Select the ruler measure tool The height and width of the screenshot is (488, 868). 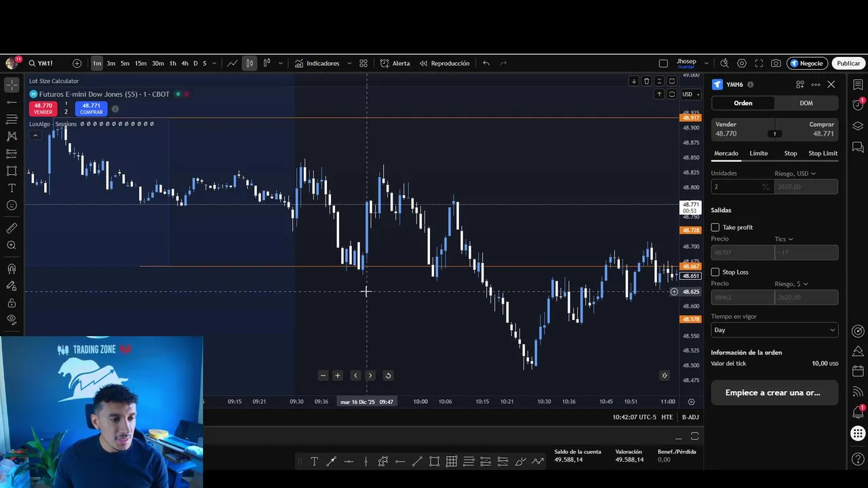12,228
